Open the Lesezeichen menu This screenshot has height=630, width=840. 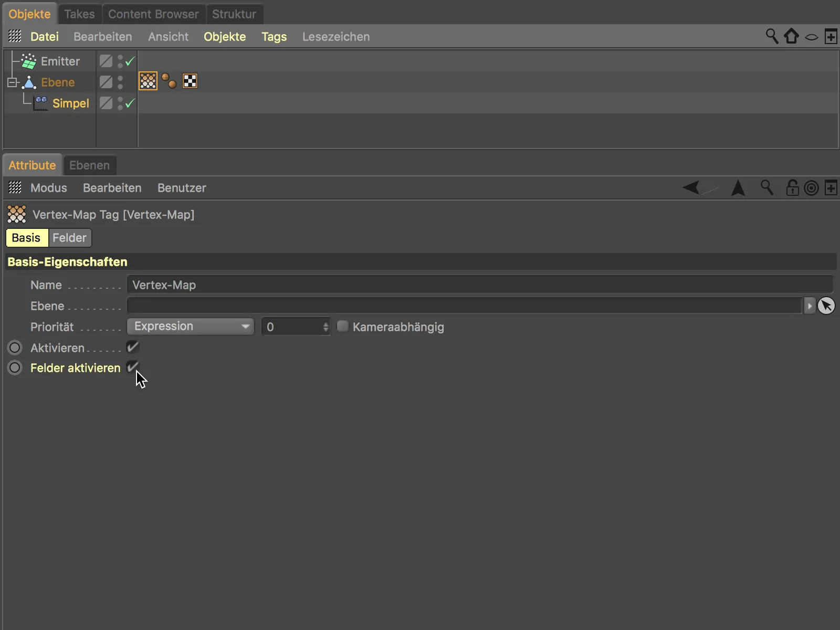click(x=336, y=37)
